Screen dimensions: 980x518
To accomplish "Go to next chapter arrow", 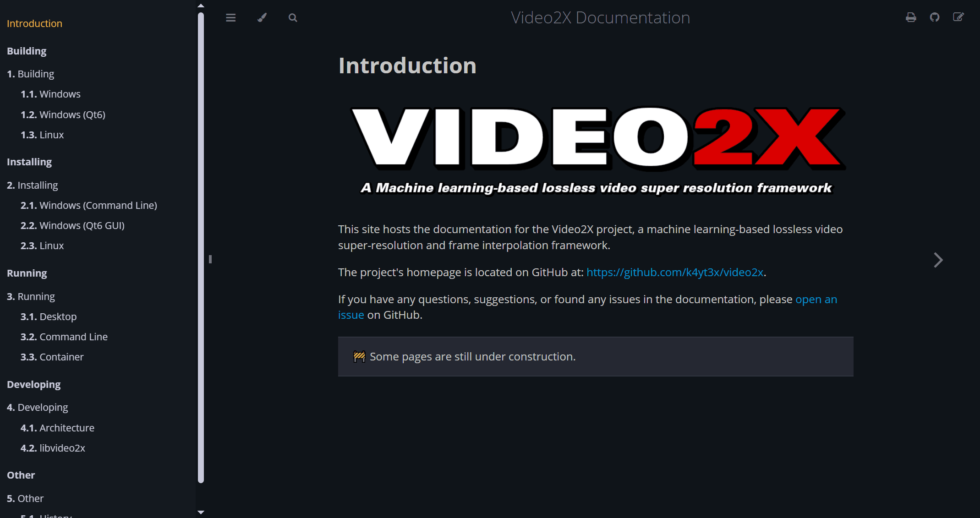I will 938,260.
